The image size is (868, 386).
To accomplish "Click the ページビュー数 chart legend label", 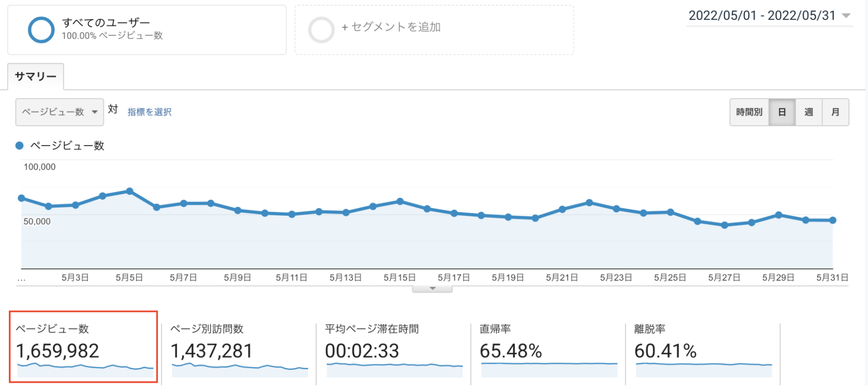I will 67,146.
